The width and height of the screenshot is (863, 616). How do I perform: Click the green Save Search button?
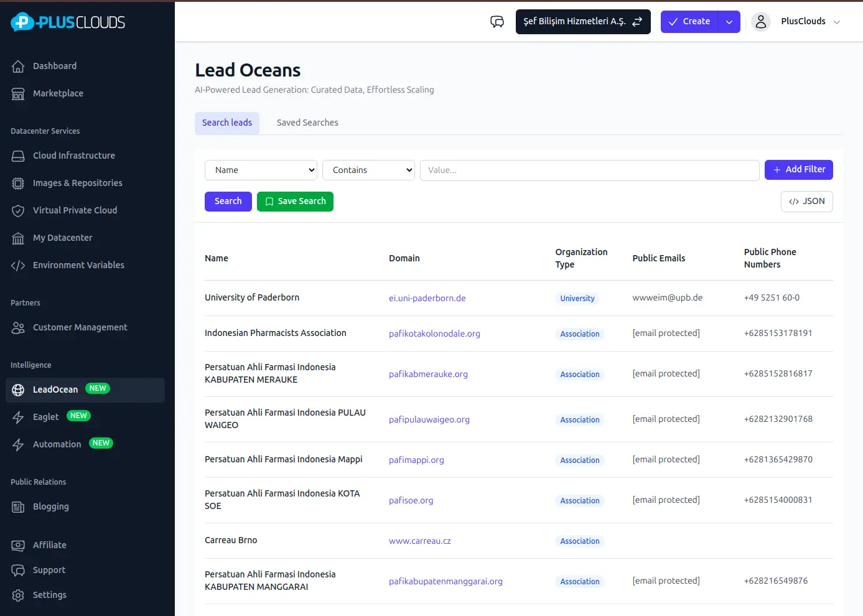pyautogui.click(x=295, y=201)
